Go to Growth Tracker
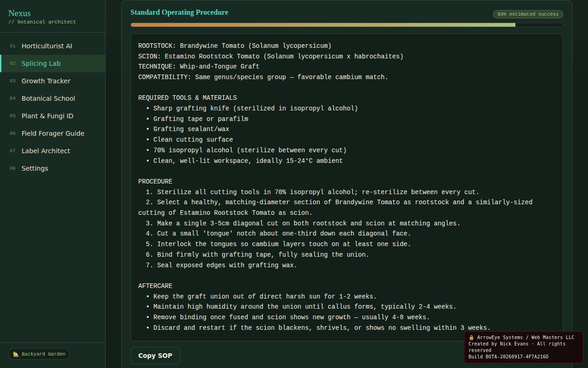Screen dimensions: 588x368 [x=52, y=81]
